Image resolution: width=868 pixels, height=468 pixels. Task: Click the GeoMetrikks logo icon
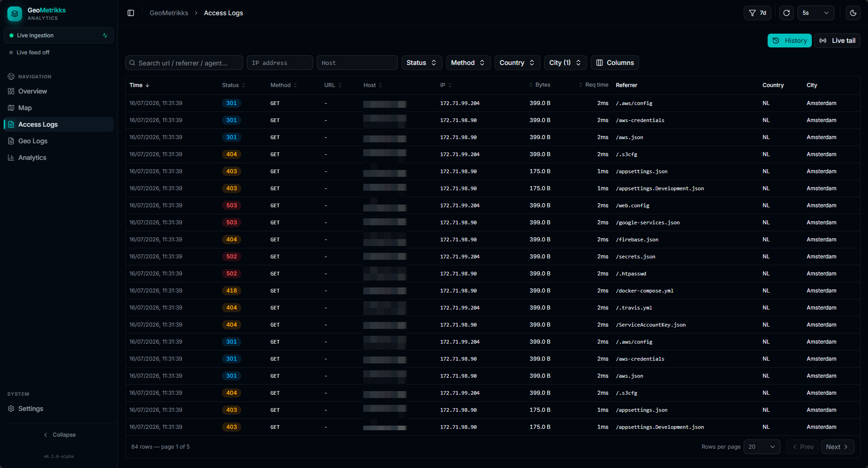coord(15,14)
